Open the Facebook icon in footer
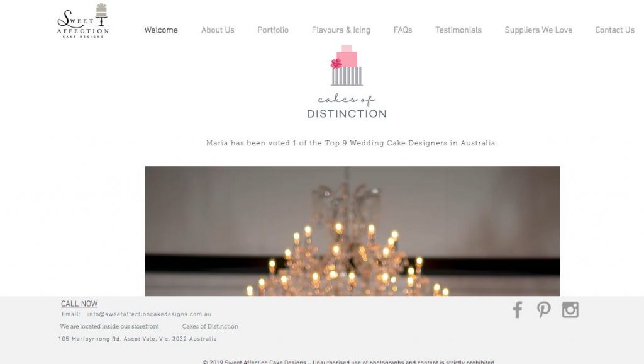The image size is (644, 364). pyautogui.click(x=518, y=310)
